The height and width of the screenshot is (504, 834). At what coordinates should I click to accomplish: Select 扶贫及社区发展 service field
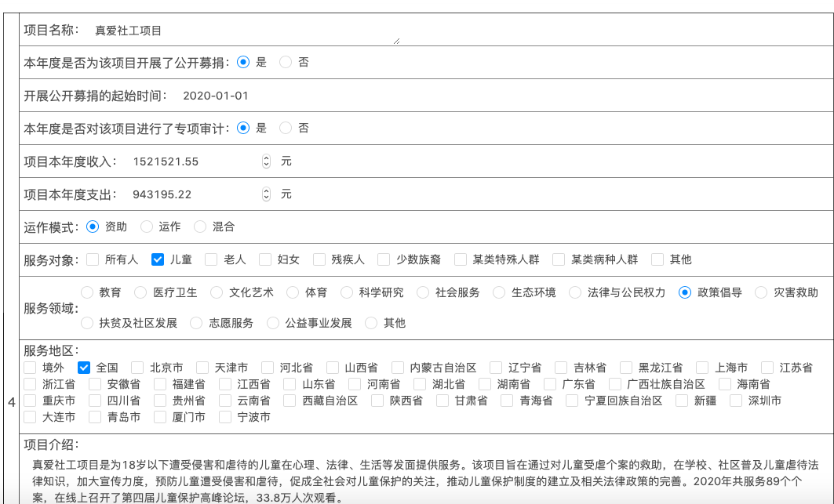click(87, 323)
